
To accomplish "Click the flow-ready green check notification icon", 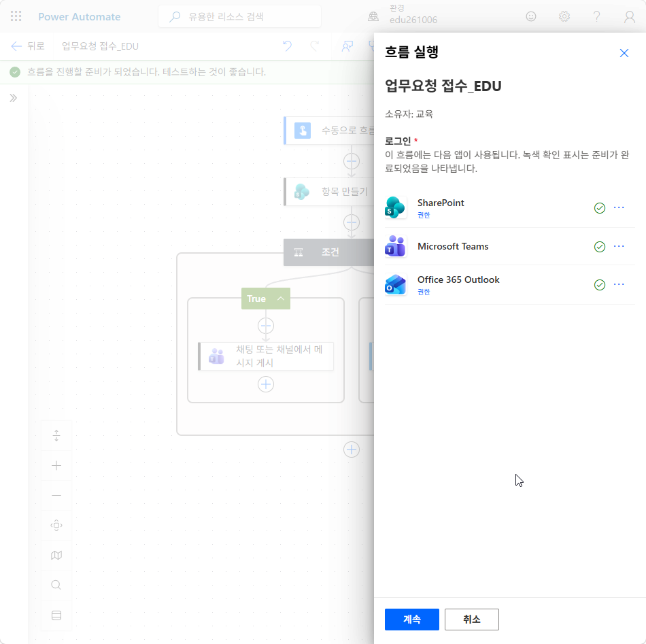I will 15,72.
